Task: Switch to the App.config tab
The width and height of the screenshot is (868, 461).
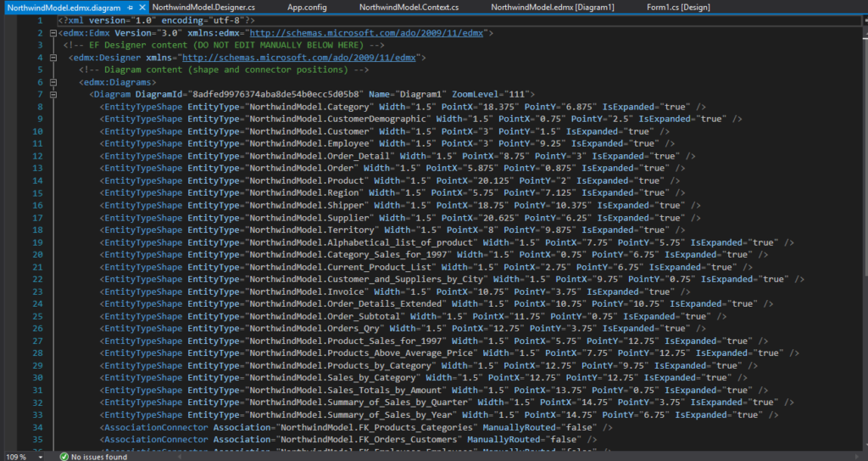Action: pyautogui.click(x=307, y=7)
